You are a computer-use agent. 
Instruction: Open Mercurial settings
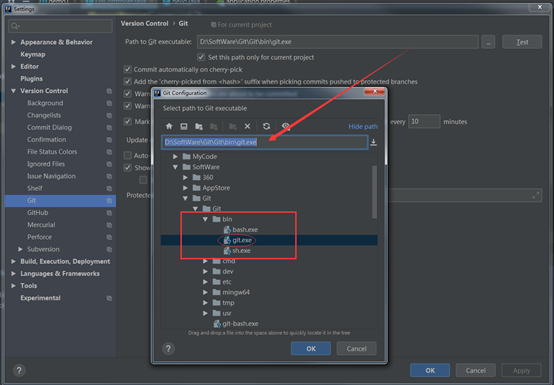41,225
